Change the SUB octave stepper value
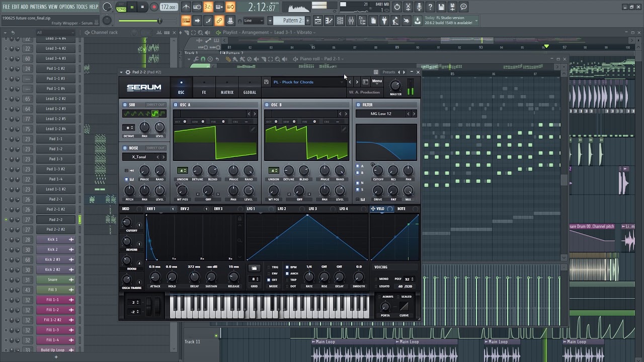 point(129,128)
